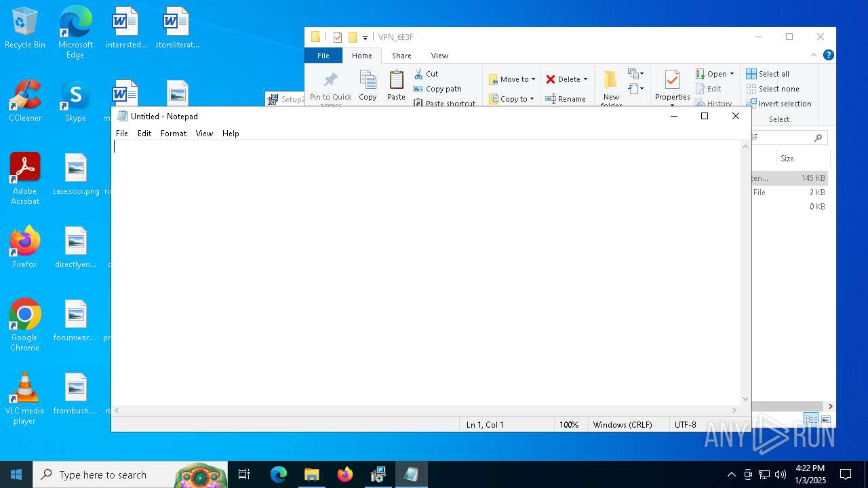868x488 pixels.
Task: Open Notepad View menu
Action: tap(205, 134)
